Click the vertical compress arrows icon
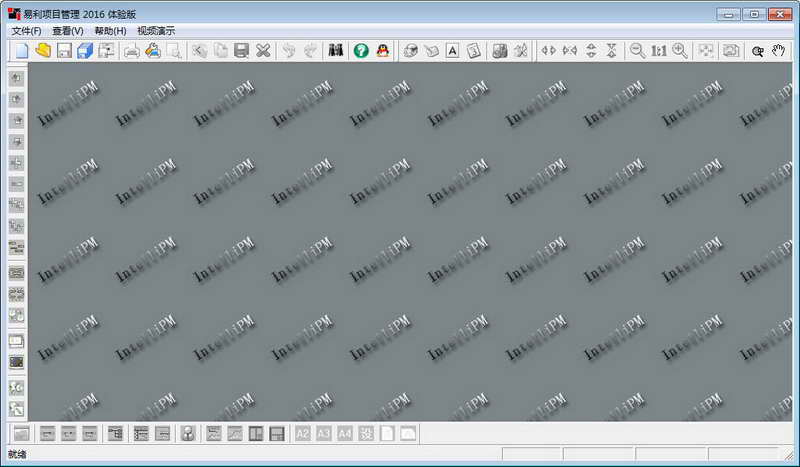The image size is (800, 467). point(612,51)
